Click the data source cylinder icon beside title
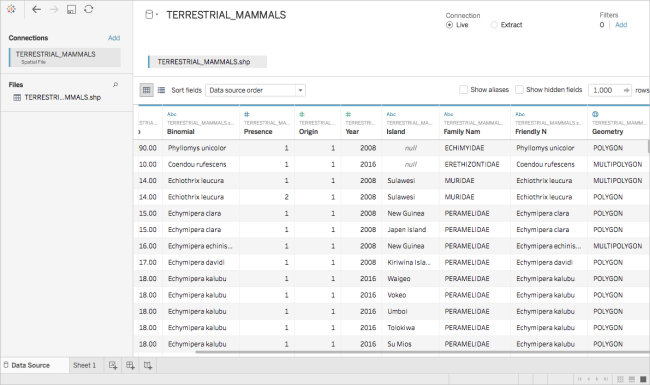 tap(149, 15)
